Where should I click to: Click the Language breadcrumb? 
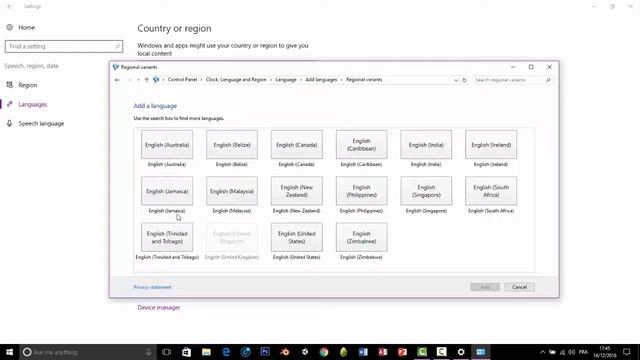tap(286, 80)
